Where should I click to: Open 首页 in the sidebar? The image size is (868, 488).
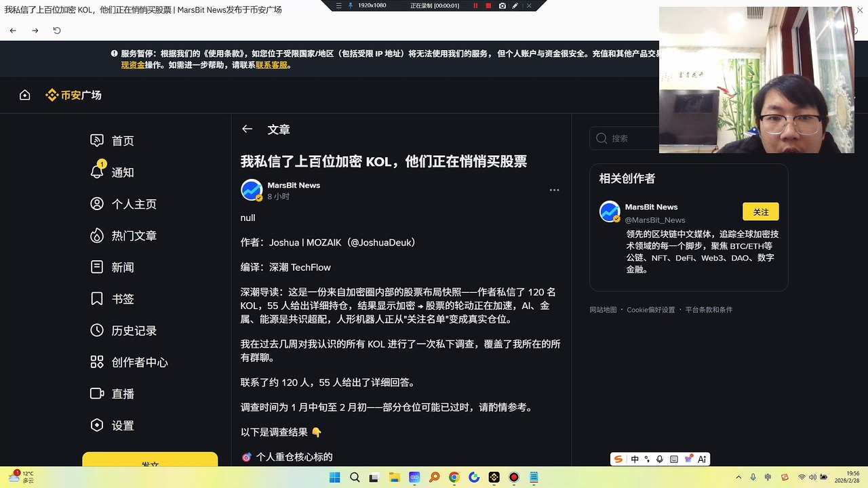pyautogui.click(x=113, y=140)
